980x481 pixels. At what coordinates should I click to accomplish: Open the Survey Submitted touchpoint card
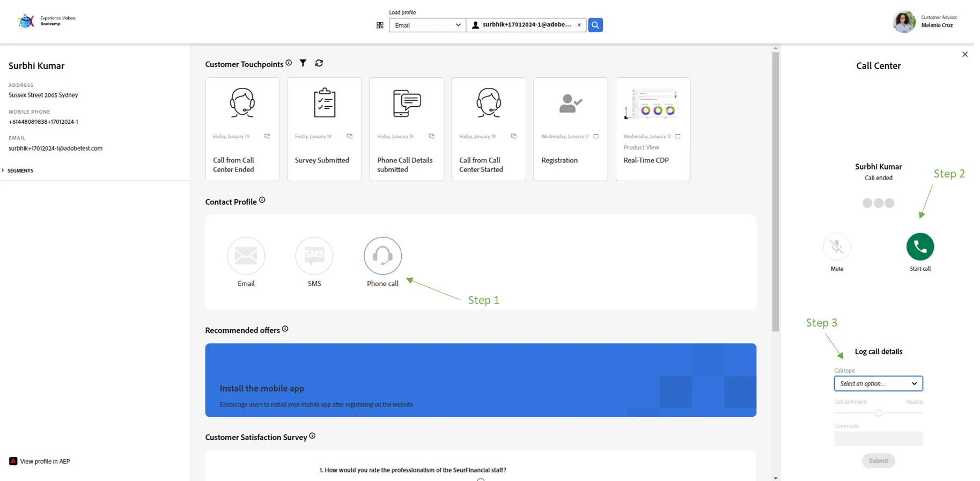pos(325,129)
